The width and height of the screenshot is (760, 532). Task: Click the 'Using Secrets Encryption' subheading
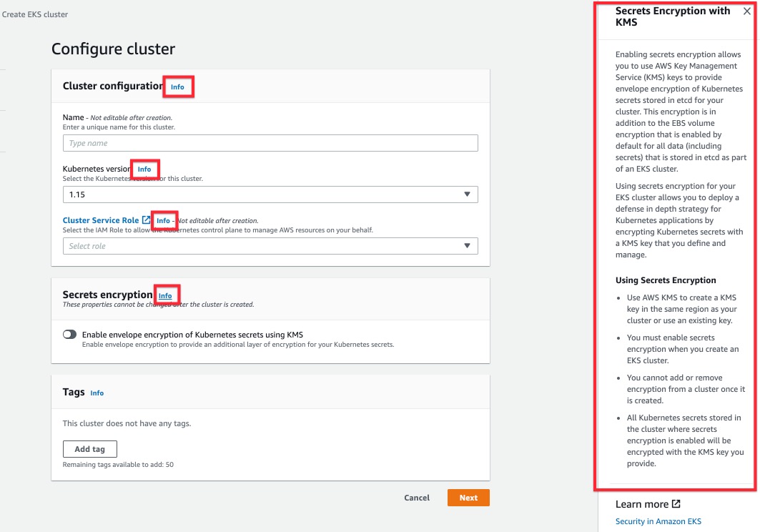click(x=666, y=280)
